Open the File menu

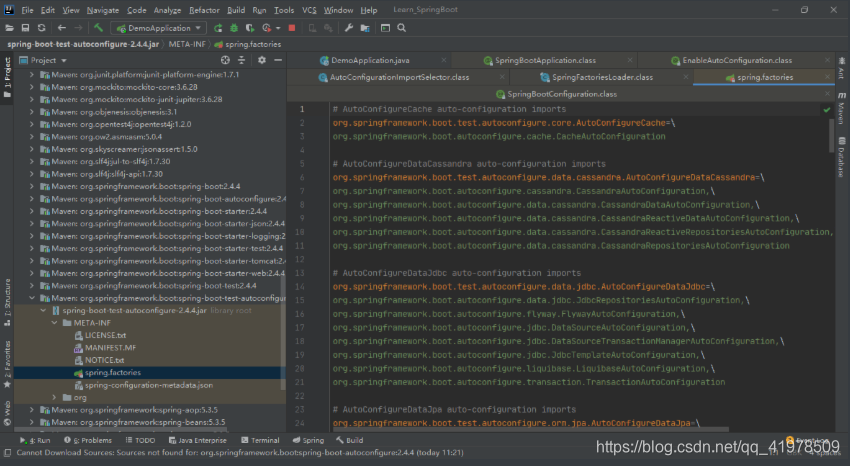27,10
